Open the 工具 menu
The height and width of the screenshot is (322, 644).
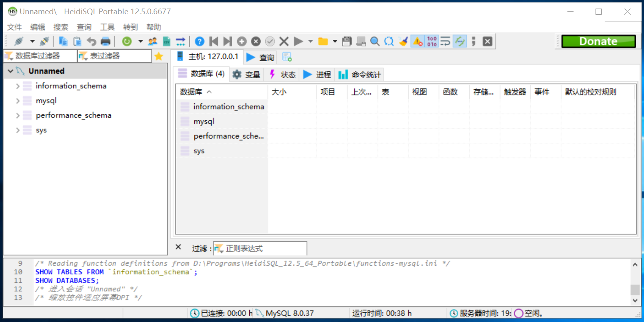point(107,27)
